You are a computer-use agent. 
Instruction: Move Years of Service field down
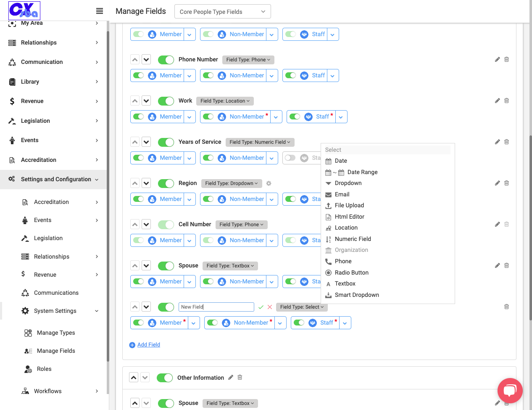pyautogui.click(x=146, y=142)
